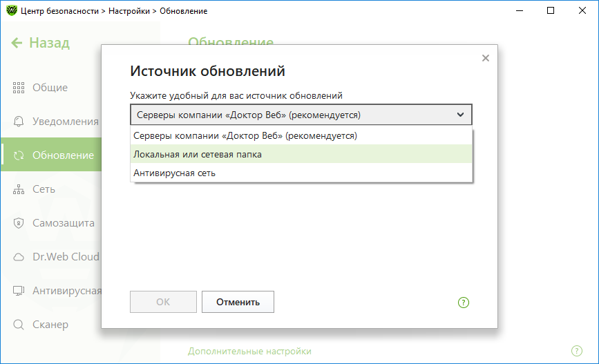Close the Источник обновлений dialog with X
This screenshot has width=599, height=364.
point(486,58)
